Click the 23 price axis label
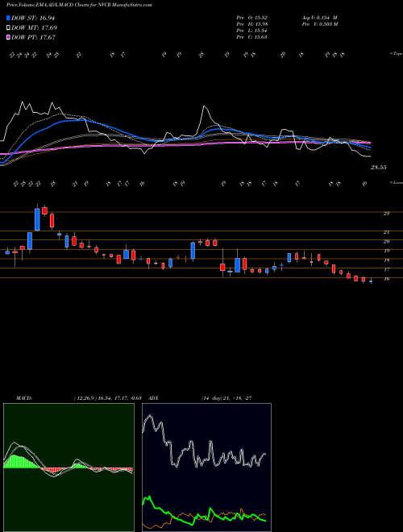This screenshot has width=403, height=532. (386, 214)
